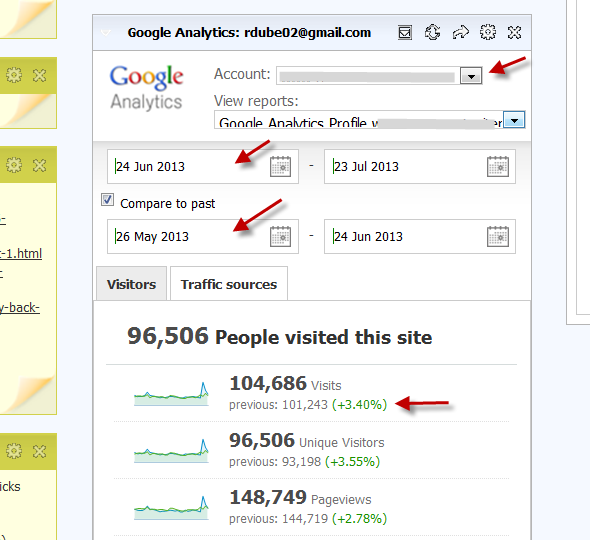
Task: Close the Google Analytics widget
Action: [x=514, y=32]
